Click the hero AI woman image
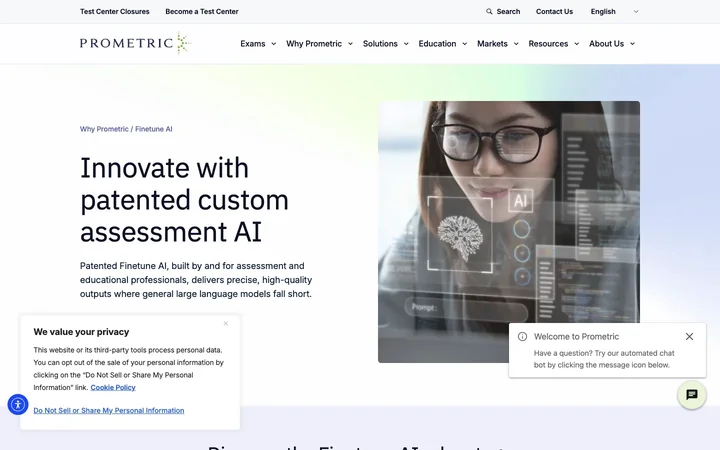720x450 pixels. 509,232
